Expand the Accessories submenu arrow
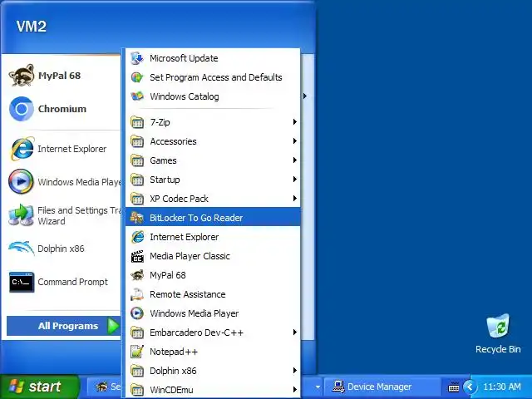The height and width of the screenshot is (399, 532). (x=295, y=140)
